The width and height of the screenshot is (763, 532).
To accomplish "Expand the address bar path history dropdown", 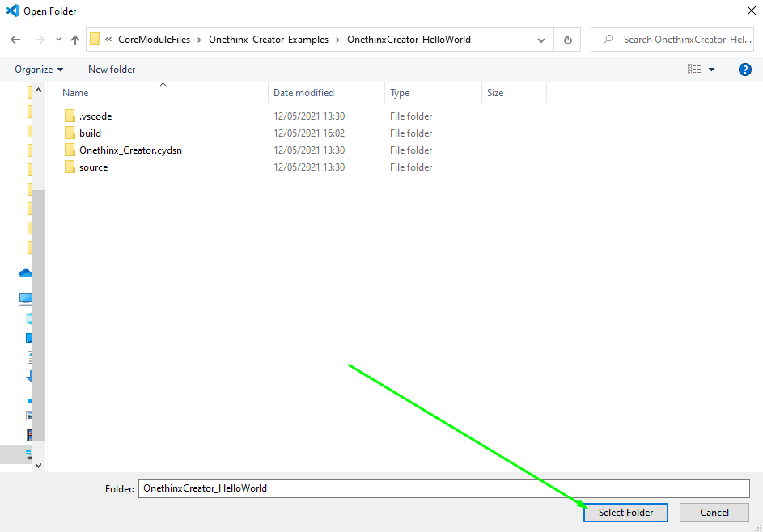I will pyautogui.click(x=541, y=40).
